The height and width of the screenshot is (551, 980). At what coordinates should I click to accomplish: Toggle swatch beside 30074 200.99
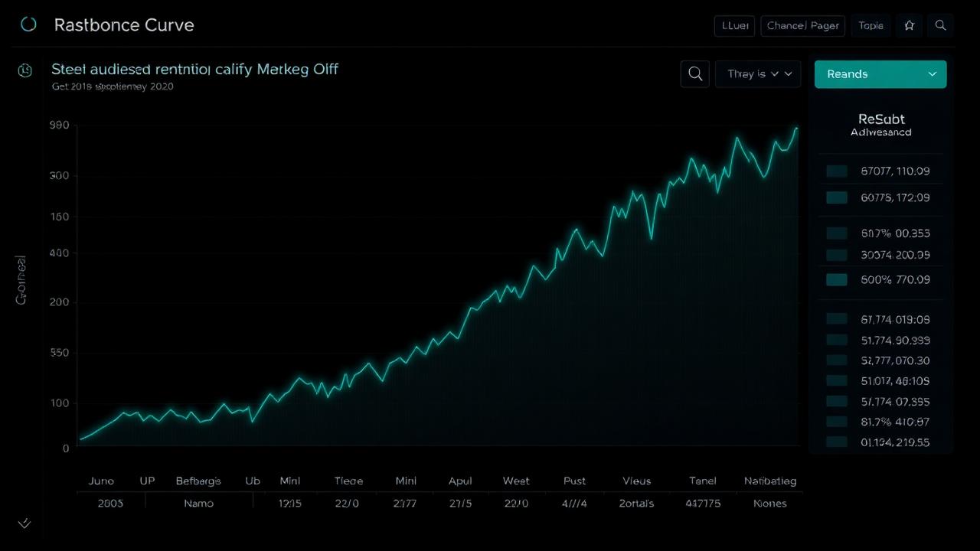point(837,255)
